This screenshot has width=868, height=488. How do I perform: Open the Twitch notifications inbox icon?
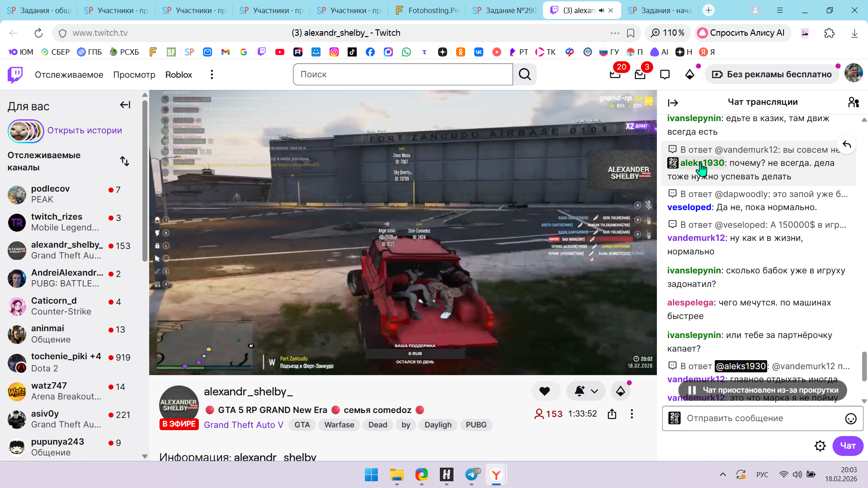click(x=640, y=75)
